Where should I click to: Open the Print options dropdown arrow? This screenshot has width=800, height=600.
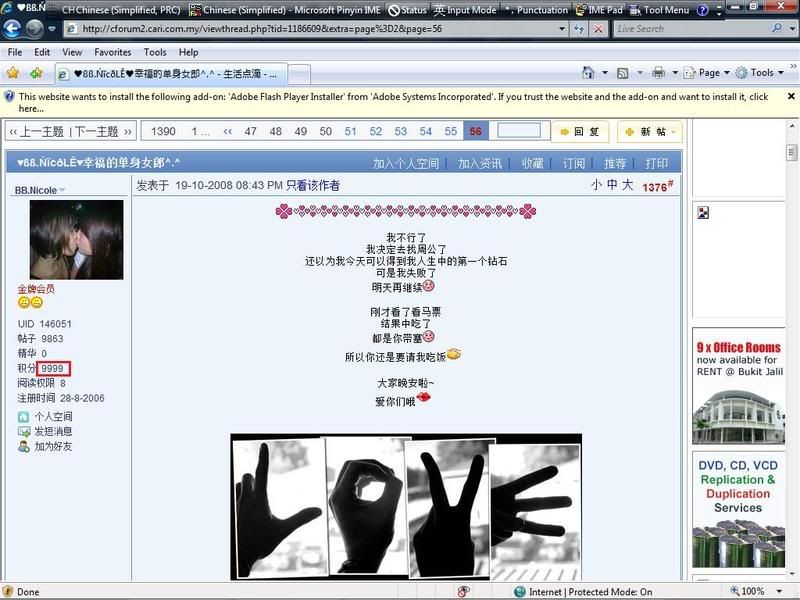tap(674, 73)
